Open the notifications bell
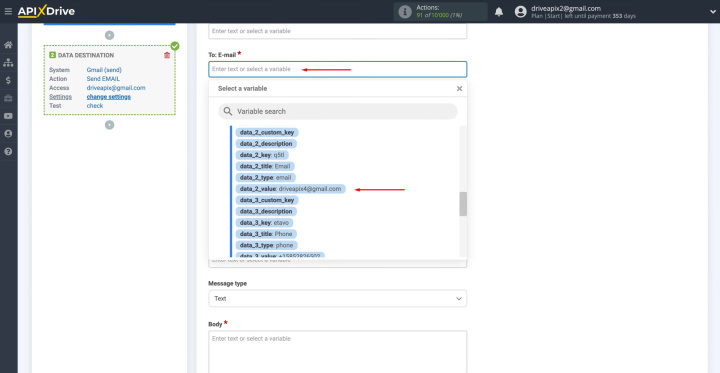This screenshot has width=720, height=373. pyautogui.click(x=499, y=12)
